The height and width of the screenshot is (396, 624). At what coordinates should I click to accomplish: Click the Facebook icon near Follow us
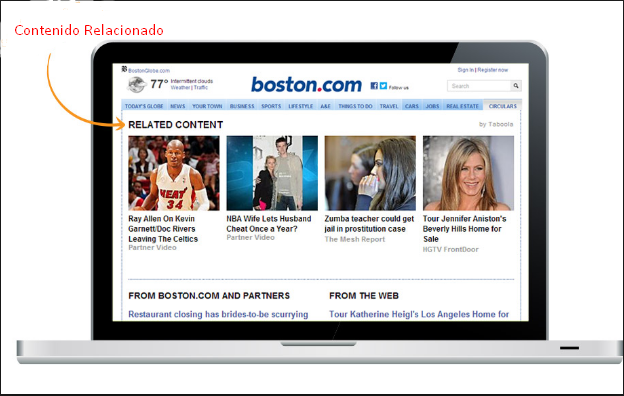tap(374, 86)
